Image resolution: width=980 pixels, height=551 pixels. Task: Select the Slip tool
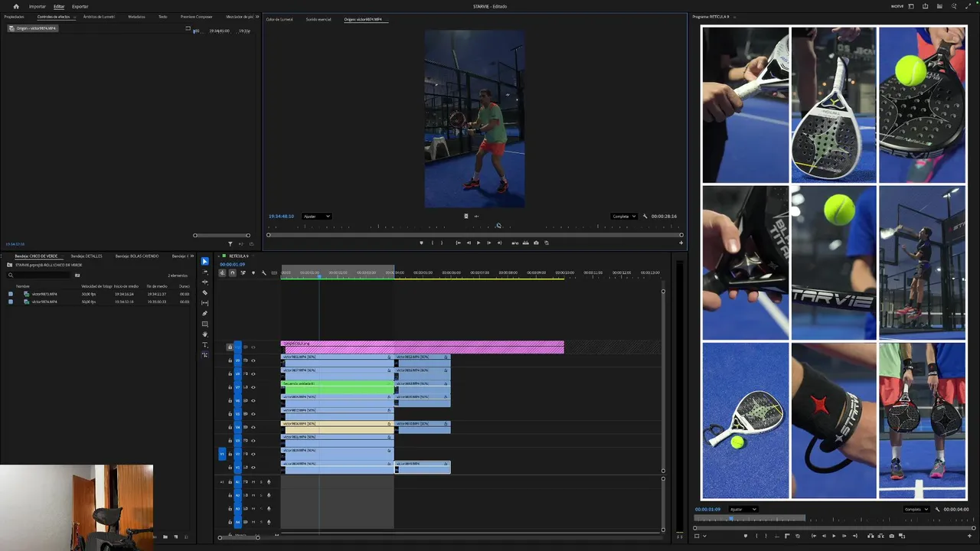pos(204,303)
